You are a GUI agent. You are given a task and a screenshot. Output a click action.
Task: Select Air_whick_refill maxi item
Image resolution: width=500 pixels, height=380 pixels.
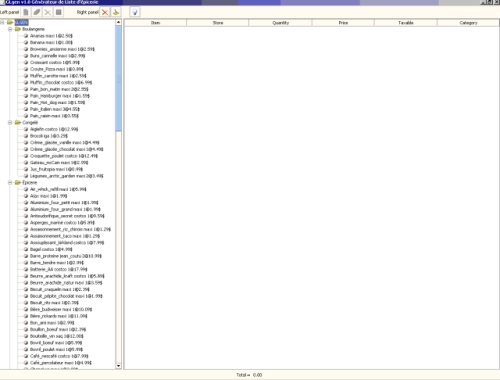point(58,189)
